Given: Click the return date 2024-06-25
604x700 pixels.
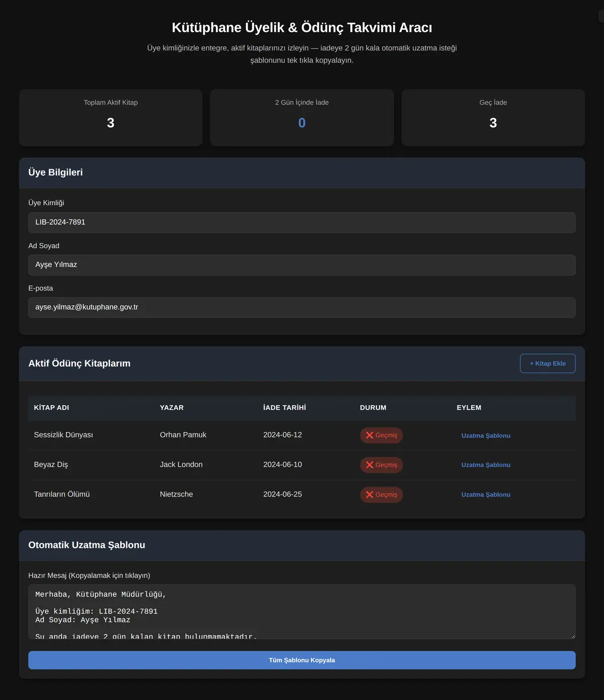Looking at the screenshot, I should click(x=282, y=494).
